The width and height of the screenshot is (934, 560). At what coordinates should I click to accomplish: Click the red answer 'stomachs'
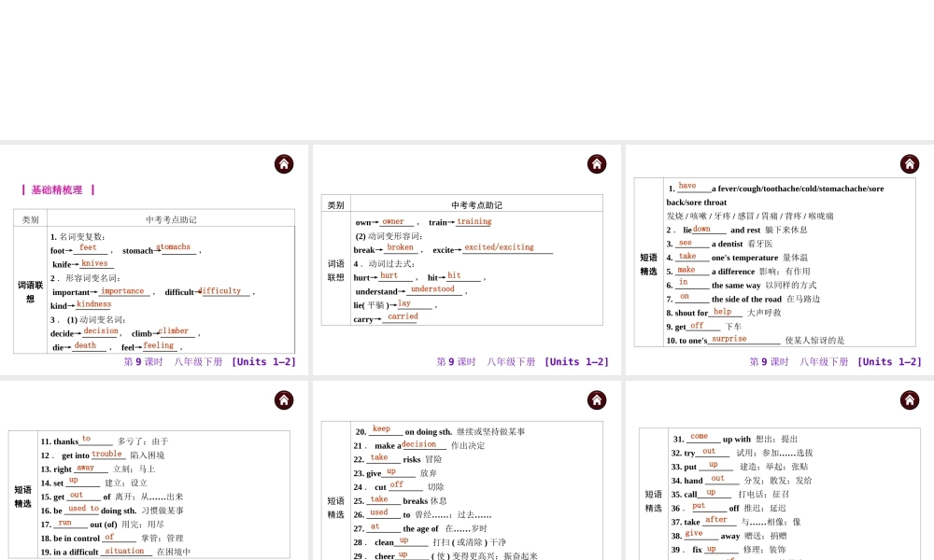[174, 247]
